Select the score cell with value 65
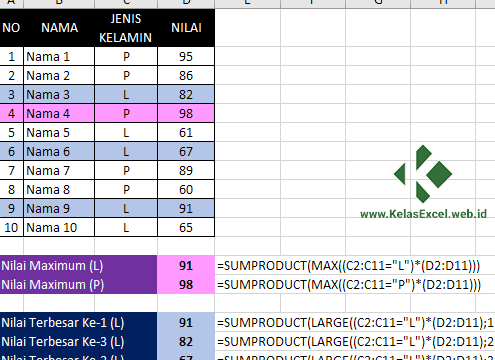495x360 pixels. click(x=186, y=227)
